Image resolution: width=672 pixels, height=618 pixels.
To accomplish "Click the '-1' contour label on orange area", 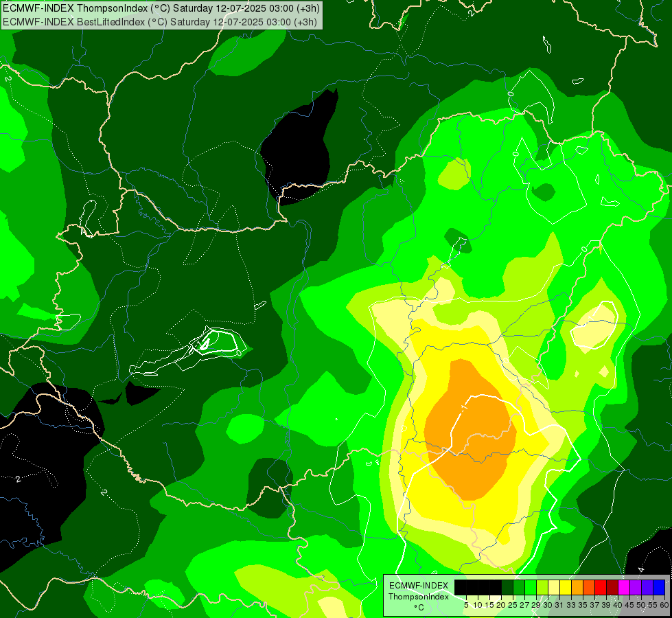I will click(463, 407).
